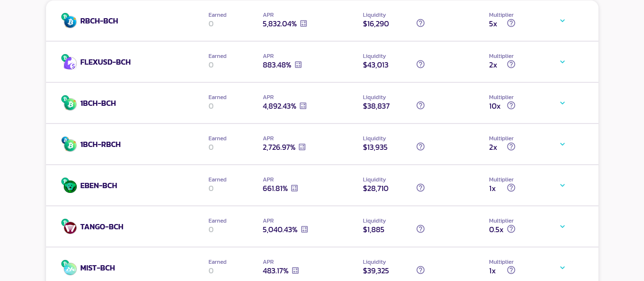Expand the MIST-BCH farm details

click(x=562, y=268)
